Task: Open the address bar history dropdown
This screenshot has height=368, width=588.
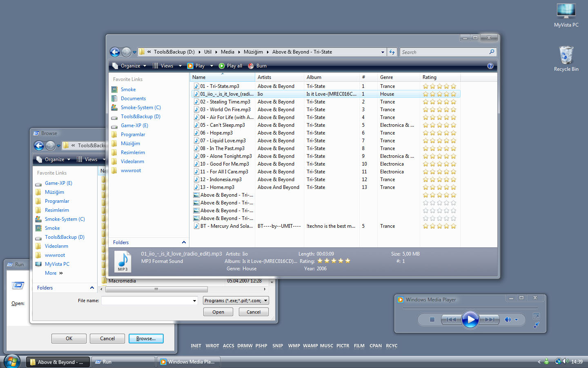Action: click(383, 52)
